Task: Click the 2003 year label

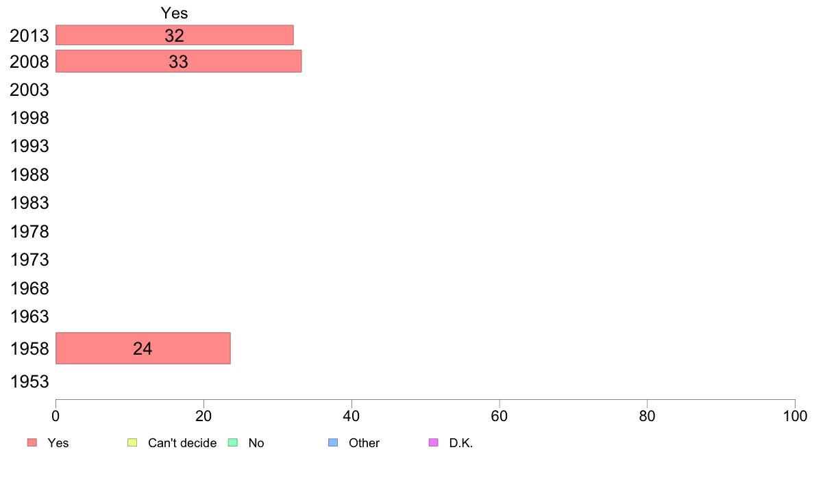Action: [x=29, y=90]
